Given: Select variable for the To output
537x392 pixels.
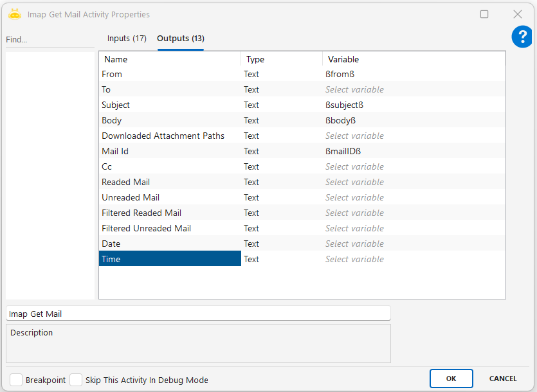Looking at the screenshot, I should (354, 90).
